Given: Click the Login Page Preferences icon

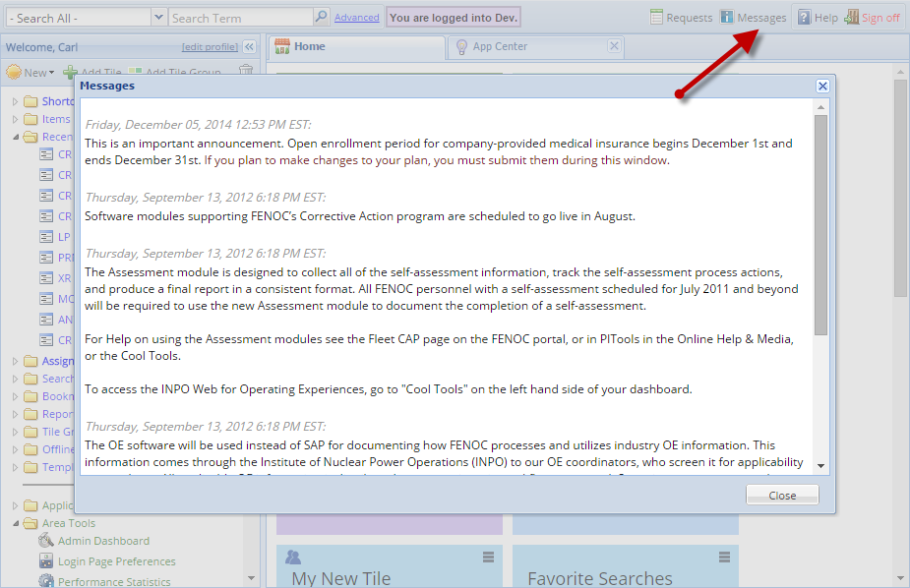Looking at the screenshot, I should (x=46, y=560).
